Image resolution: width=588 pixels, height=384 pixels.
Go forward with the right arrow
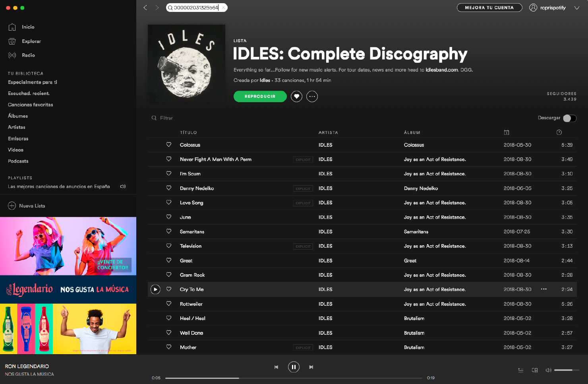pos(157,8)
